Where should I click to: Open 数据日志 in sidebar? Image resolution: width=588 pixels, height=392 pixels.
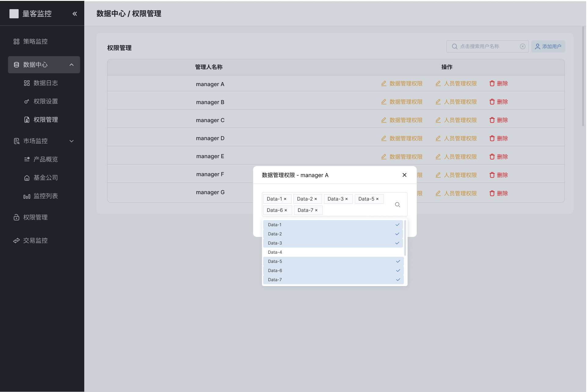[x=45, y=83]
